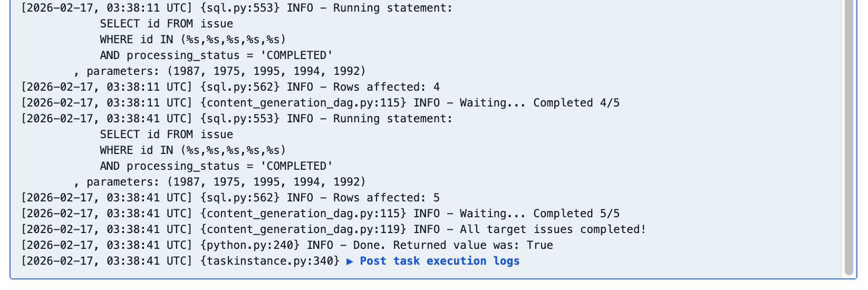
Task: Select the 'Waiting... Completed 4/5' message
Action: coord(539,103)
